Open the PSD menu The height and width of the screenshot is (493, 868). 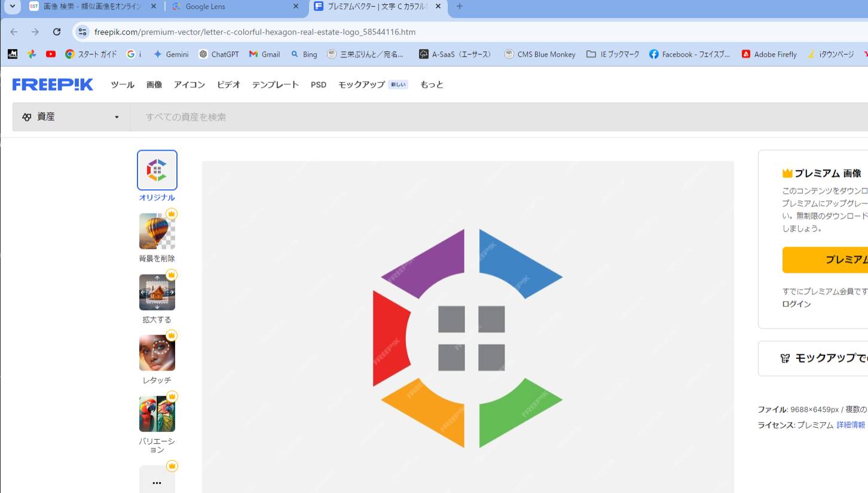(x=319, y=84)
